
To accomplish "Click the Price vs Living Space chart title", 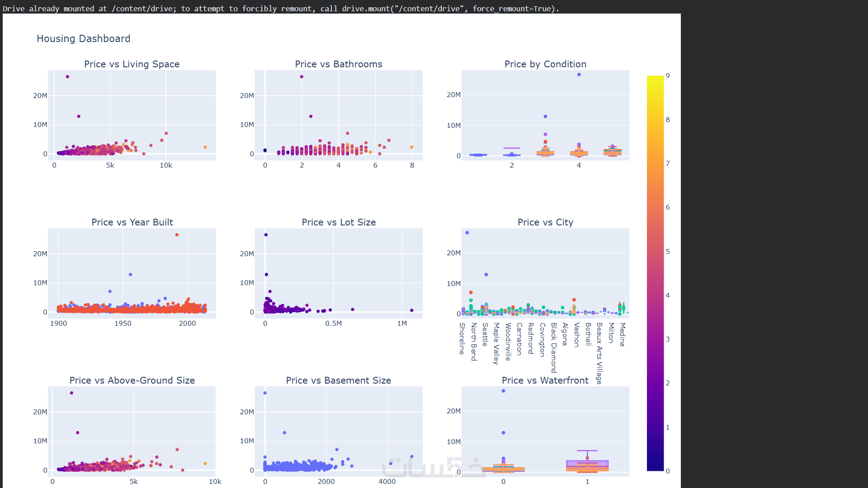I will 132,64.
